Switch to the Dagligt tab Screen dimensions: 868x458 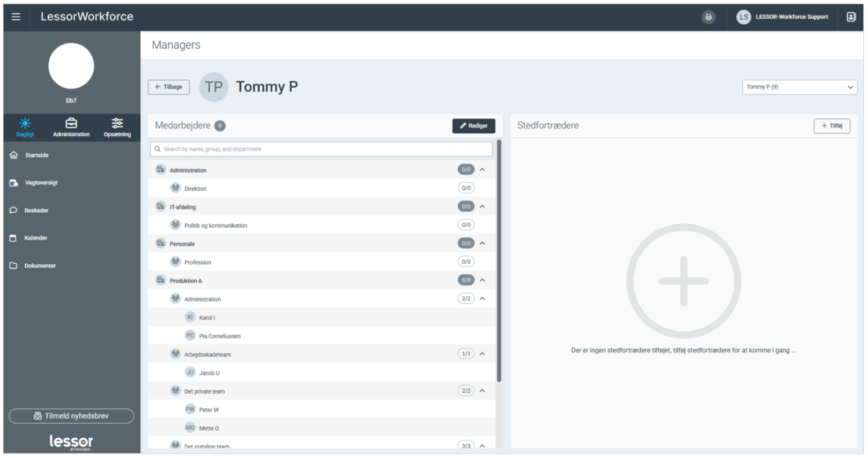[x=25, y=128]
